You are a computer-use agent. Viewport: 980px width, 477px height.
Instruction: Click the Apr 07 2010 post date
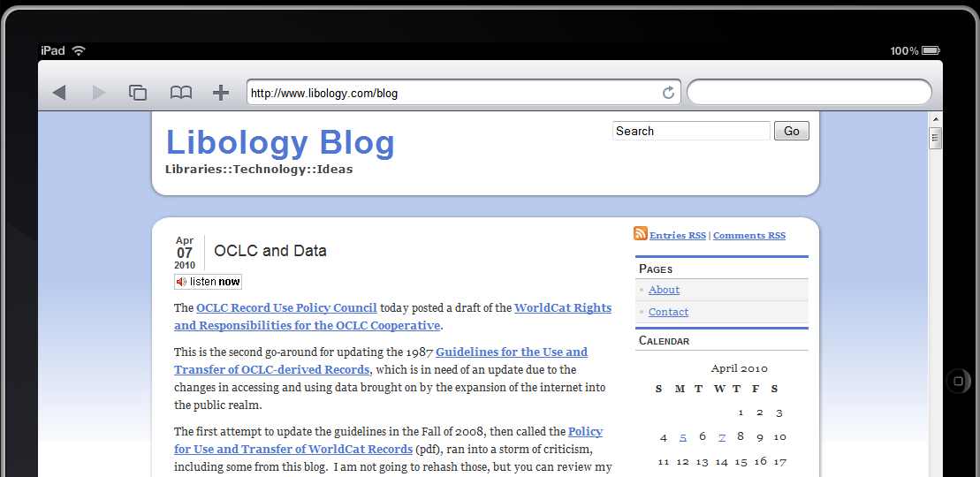pyautogui.click(x=185, y=253)
